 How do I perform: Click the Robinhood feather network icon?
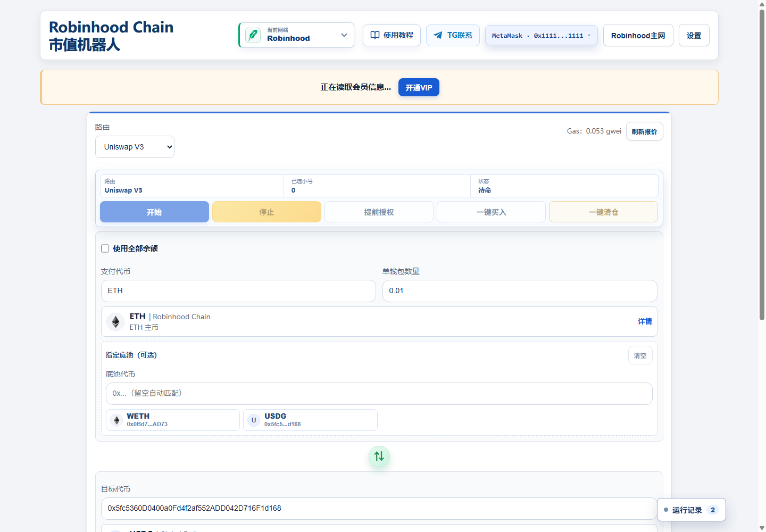pos(253,36)
